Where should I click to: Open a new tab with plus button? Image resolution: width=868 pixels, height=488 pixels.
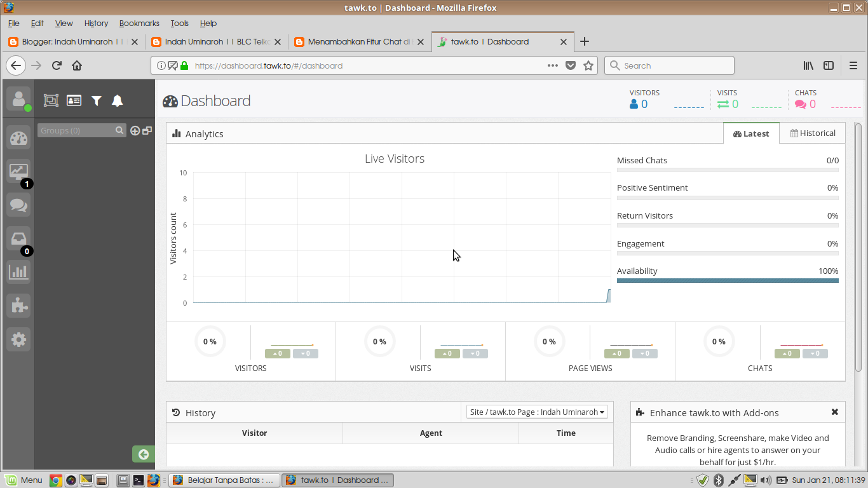point(585,41)
